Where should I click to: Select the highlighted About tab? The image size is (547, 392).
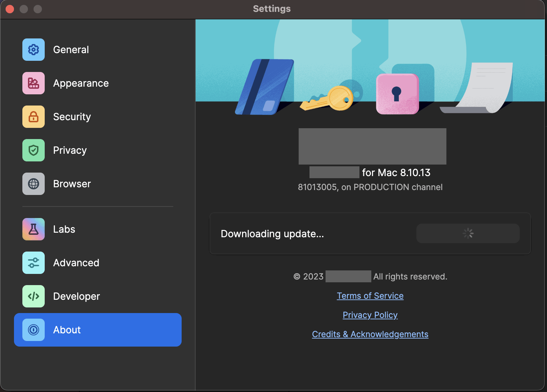(67, 330)
